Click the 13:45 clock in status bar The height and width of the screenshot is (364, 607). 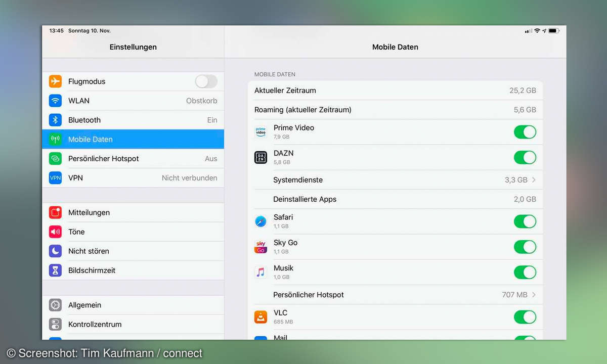point(57,31)
